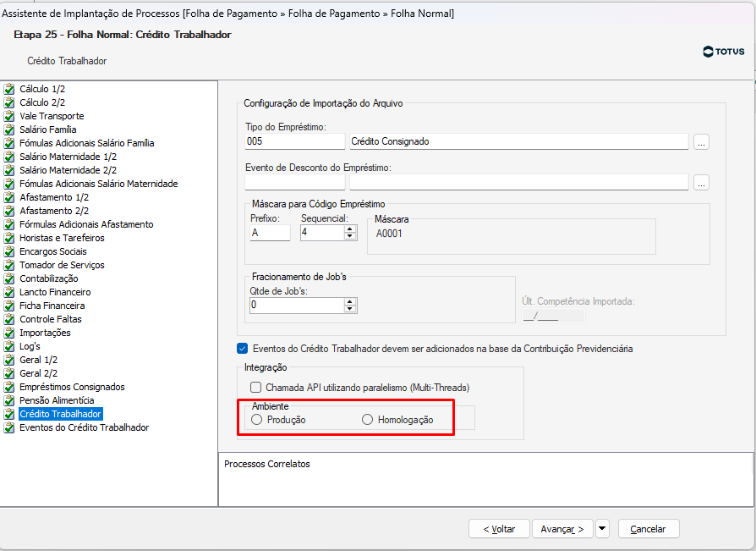Decrease the Qtde de Job's spinner value

pyautogui.click(x=350, y=309)
